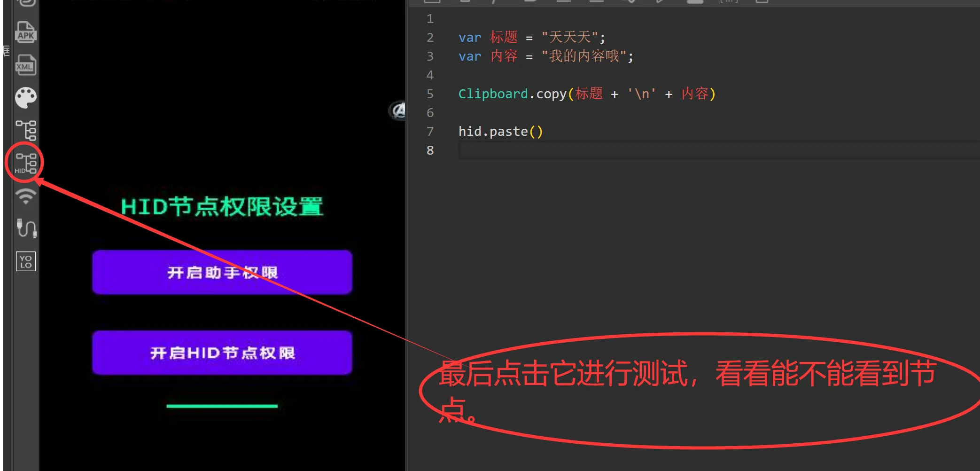Open the APK tool in the sidebar
The image size is (980, 471).
click(x=26, y=32)
